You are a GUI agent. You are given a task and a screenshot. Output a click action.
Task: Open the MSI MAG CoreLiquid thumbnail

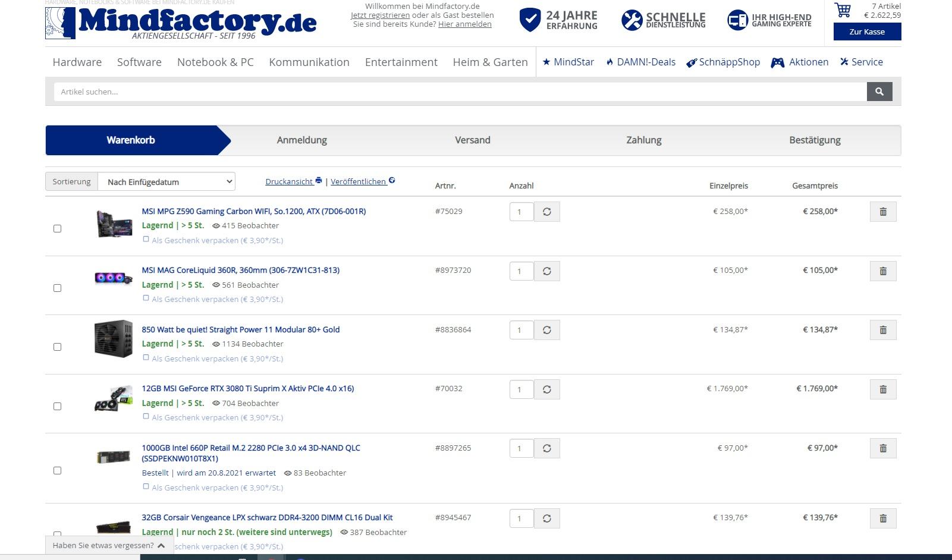pyautogui.click(x=113, y=278)
